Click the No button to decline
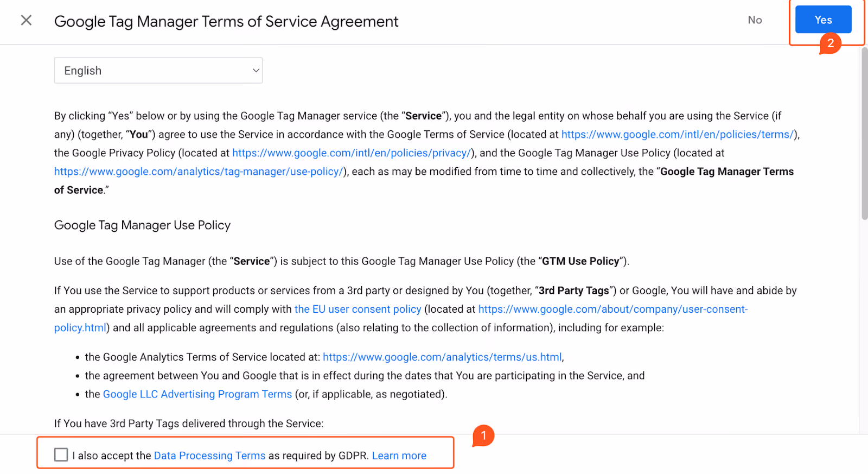The image size is (868, 474). tap(755, 20)
